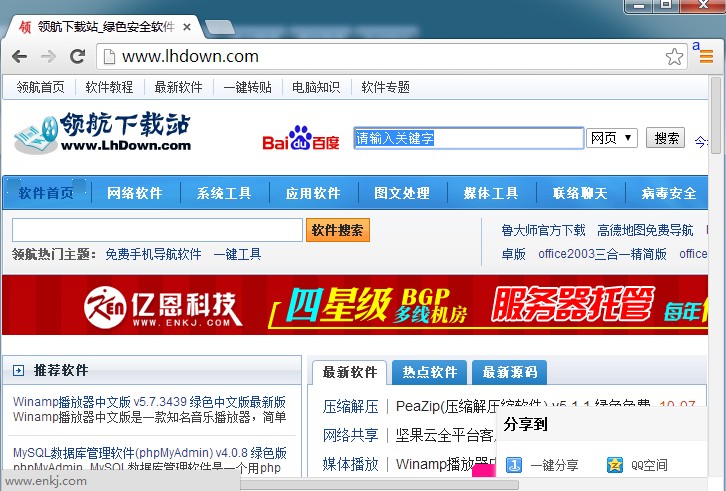The image size is (726, 491).
Task: Click the address bar URL
Action: pos(190,57)
